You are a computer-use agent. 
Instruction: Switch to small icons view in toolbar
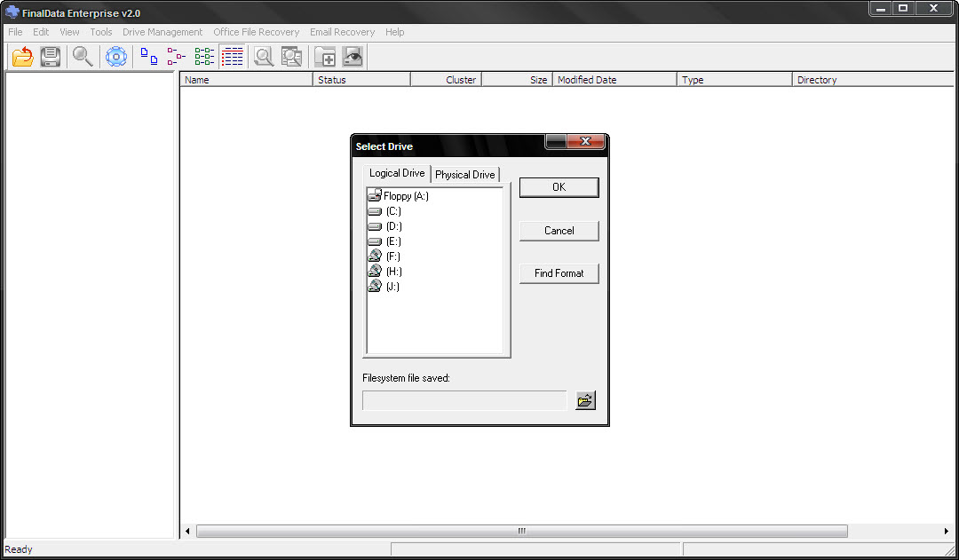[176, 57]
